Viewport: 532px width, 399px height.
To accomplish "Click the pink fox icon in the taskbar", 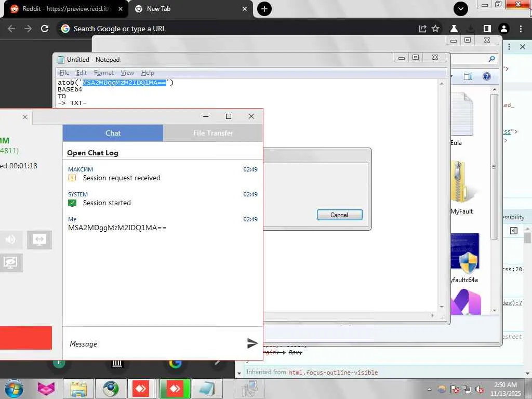I will tap(46, 389).
